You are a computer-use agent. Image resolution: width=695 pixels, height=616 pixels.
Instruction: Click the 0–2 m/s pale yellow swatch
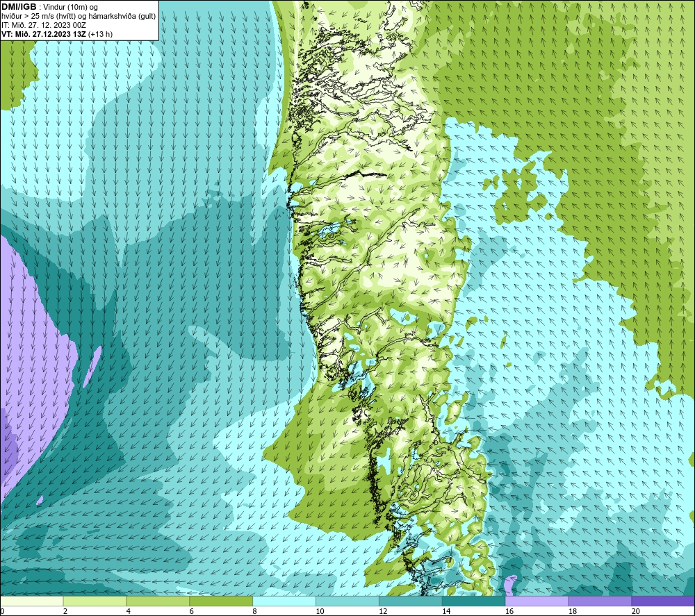(31, 601)
